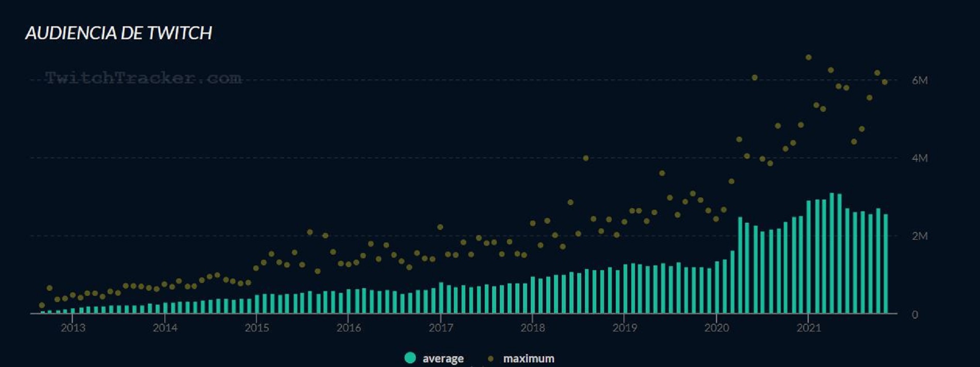Click the 6M y-axis label
The height and width of the screenshot is (367, 980).
[x=919, y=80]
